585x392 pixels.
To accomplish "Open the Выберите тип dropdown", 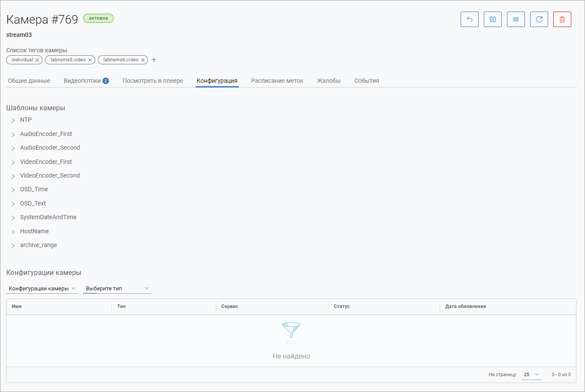I will click(x=117, y=289).
